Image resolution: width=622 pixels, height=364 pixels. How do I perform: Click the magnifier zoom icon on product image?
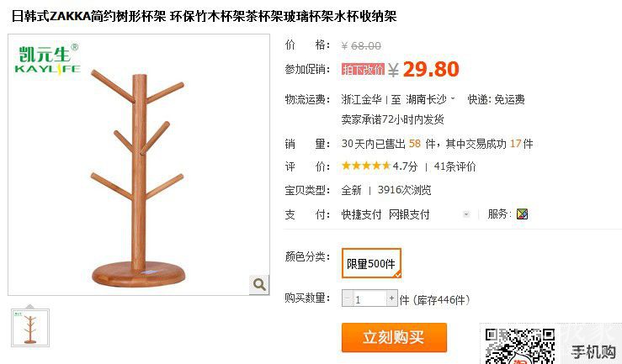(x=259, y=284)
